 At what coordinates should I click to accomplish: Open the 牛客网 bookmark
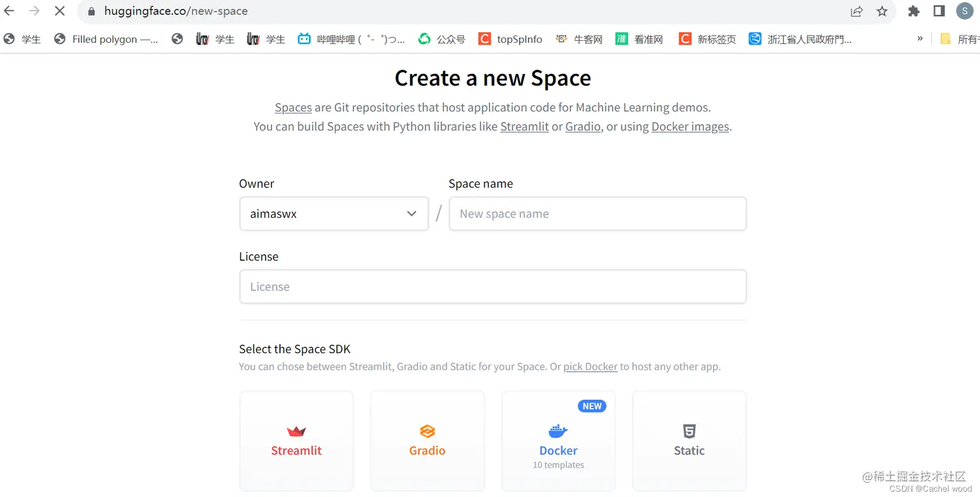point(579,39)
